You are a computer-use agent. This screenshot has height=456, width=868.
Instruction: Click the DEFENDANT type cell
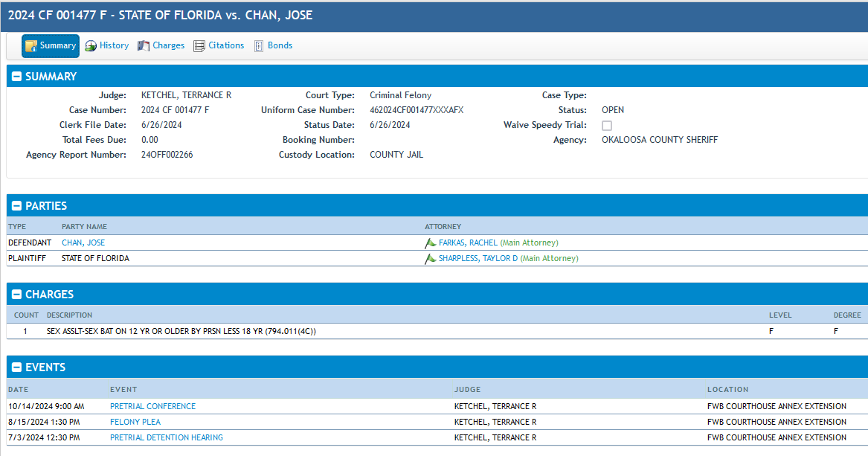click(x=30, y=243)
